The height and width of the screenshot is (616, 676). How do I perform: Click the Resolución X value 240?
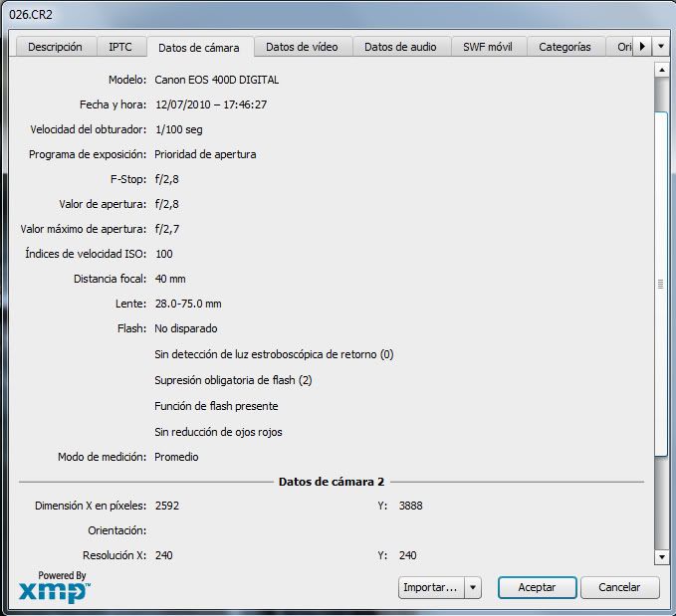(164, 555)
